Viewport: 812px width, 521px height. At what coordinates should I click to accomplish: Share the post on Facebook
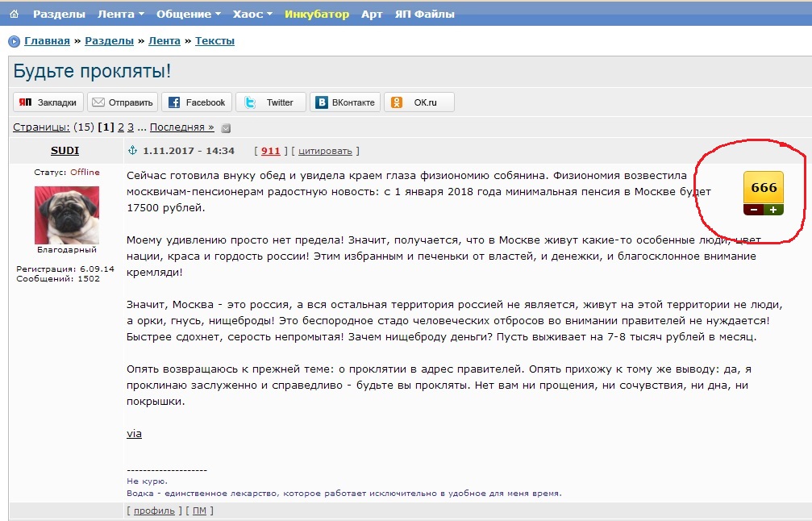(x=197, y=102)
